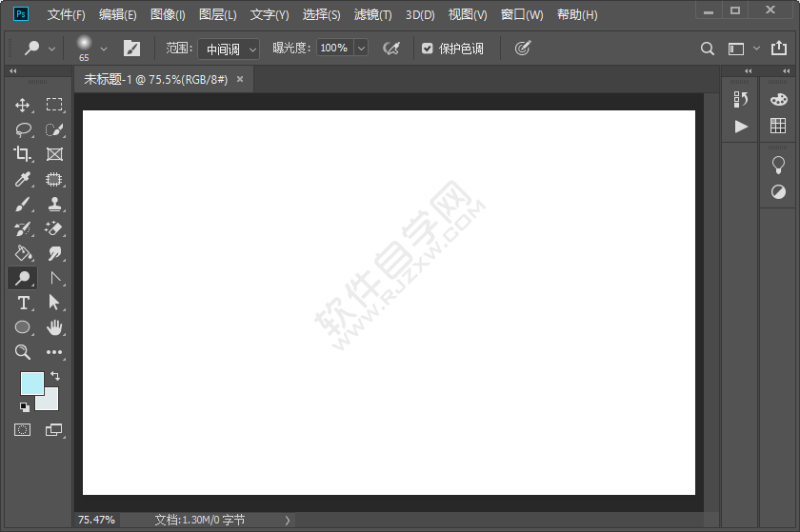Screen dimensions: 800x532
Task: Open the brush preset picker arrow
Action: tap(104, 49)
